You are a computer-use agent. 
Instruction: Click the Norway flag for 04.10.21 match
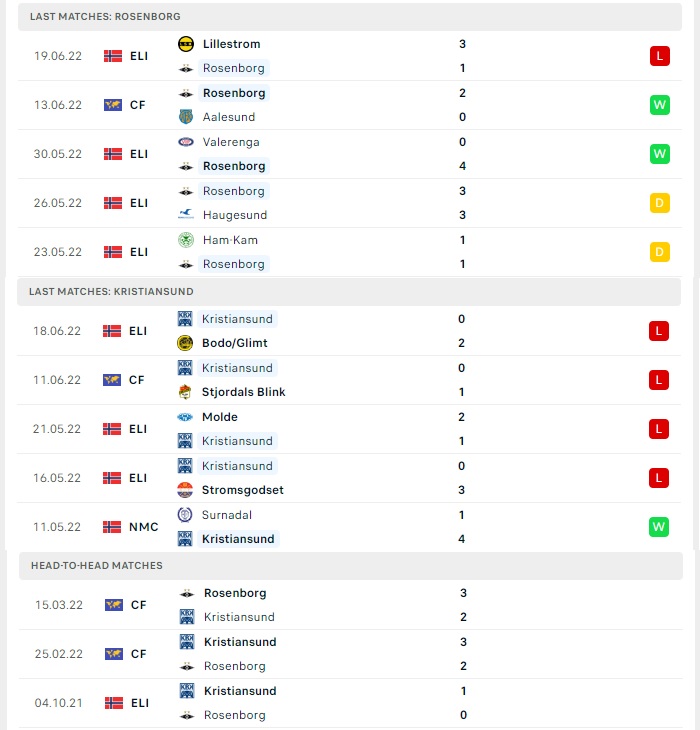[114, 703]
